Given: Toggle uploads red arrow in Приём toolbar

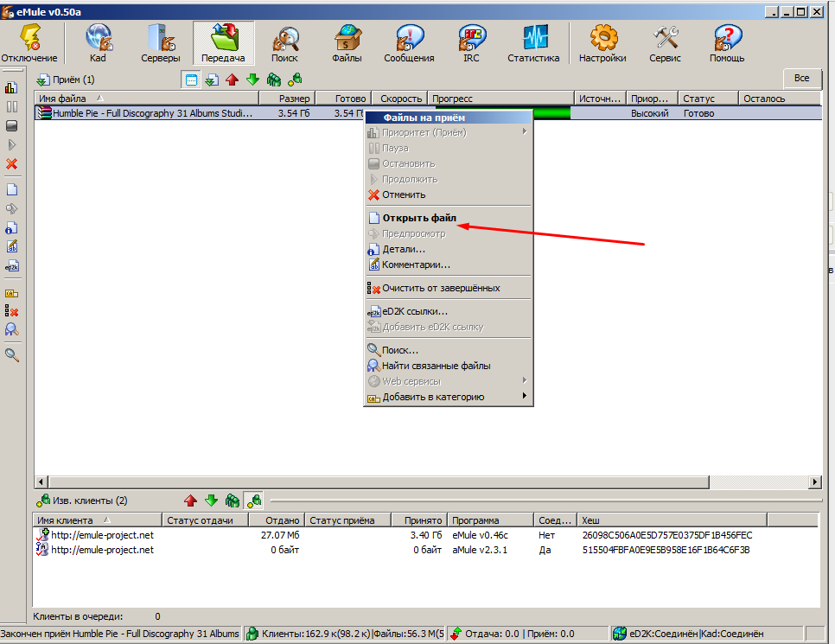Looking at the screenshot, I should pyautogui.click(x=233, y=80).
